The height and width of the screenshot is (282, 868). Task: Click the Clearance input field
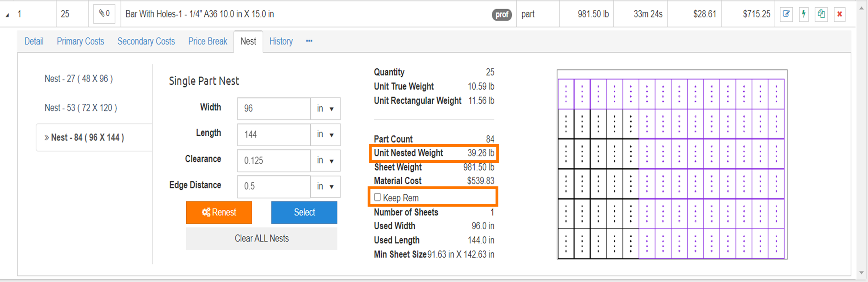[274, 160]
